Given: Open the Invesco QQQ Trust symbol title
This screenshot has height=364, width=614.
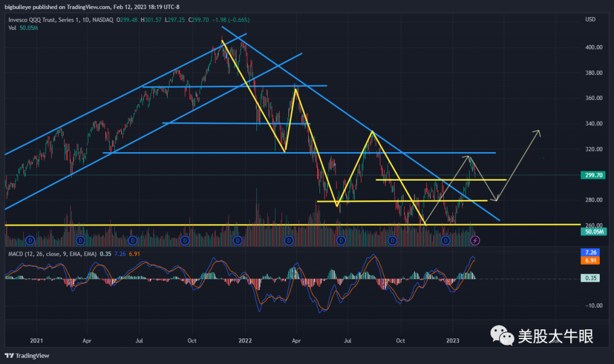Looking at the screenshot, I should (61, 19).
